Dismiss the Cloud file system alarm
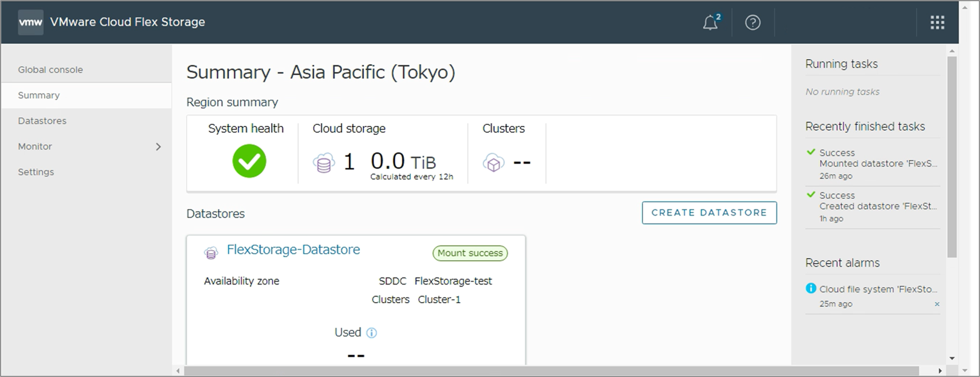The width and height of the screenshot is (980, 377). click(937, 304)
